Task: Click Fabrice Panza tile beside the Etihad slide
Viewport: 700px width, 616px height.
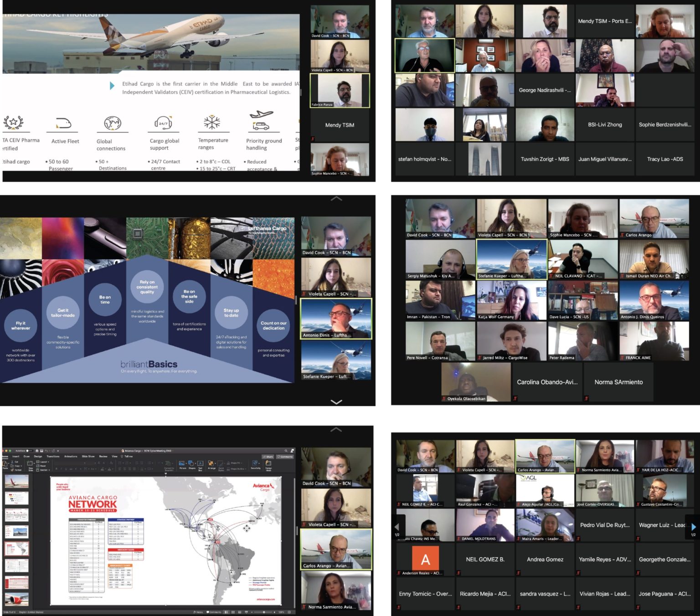Action: tap(340, 91)
